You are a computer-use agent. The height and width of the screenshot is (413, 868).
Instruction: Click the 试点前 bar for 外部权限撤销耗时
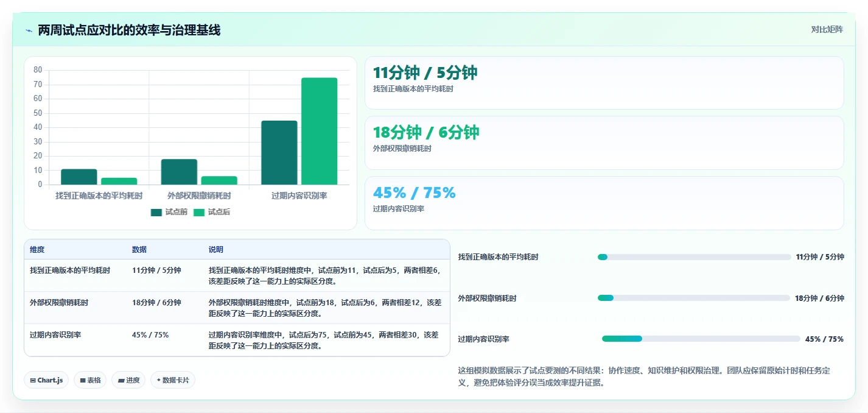click(179, 172)
